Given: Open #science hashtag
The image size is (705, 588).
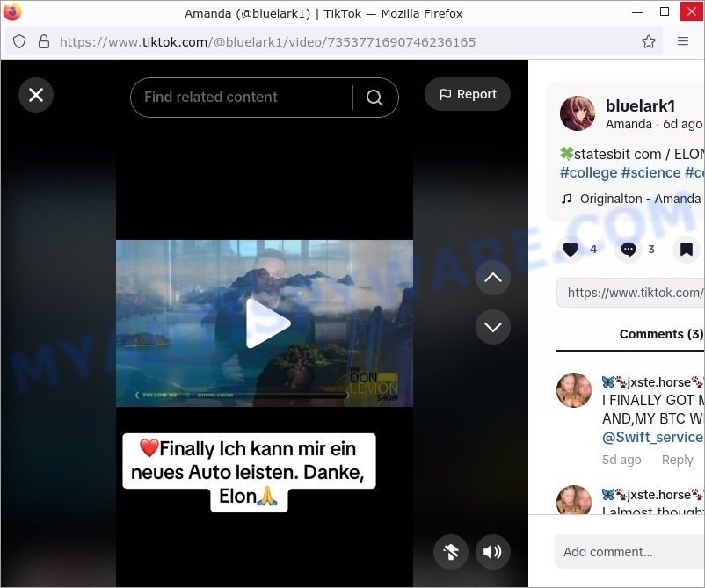Looking at the screenshot, I should (x=651, y=172).
